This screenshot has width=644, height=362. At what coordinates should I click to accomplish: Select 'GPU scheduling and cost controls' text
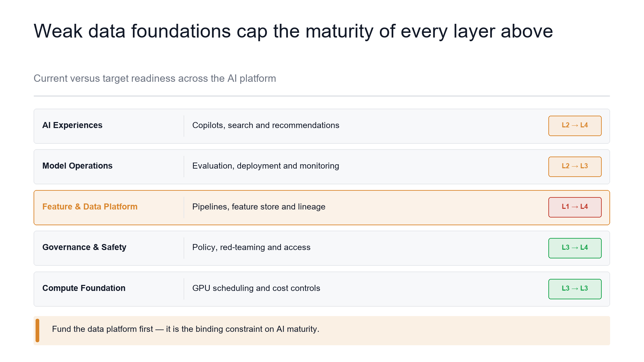click(x=256, y=288)
